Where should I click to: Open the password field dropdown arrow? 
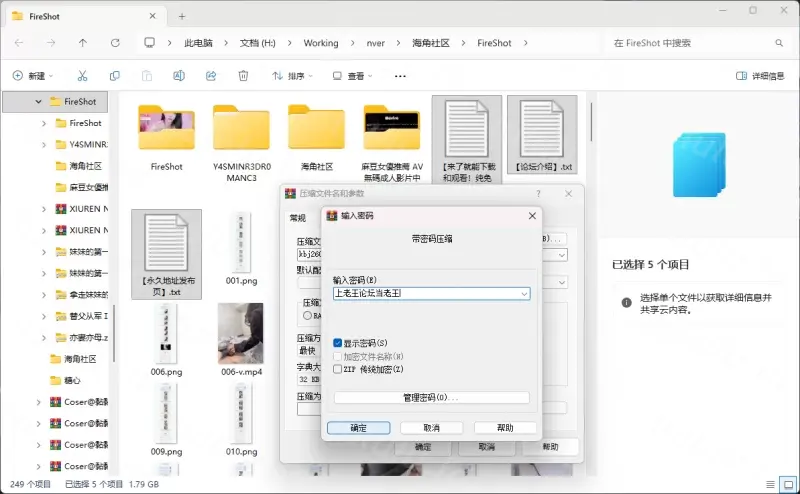coord(525,294)
